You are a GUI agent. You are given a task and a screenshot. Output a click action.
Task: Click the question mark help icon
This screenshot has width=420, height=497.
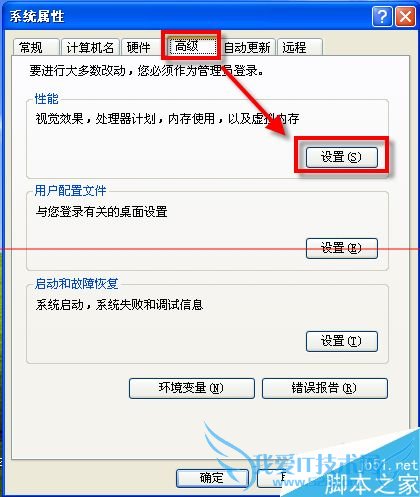tap(382, 16)
